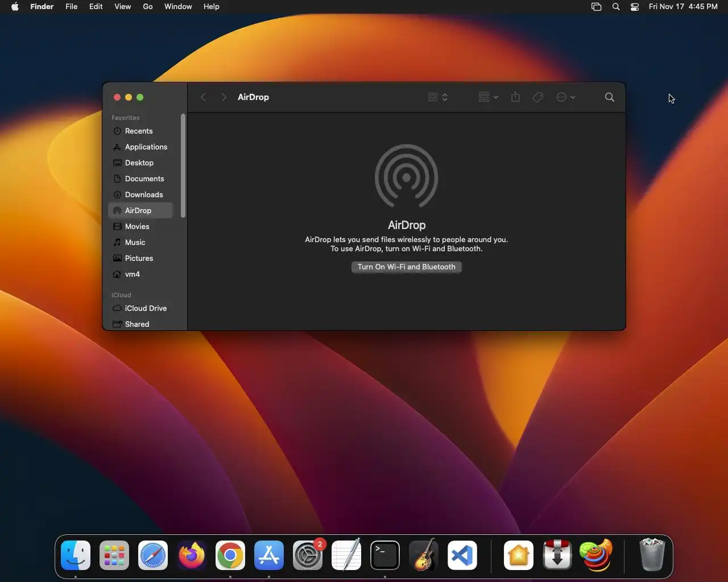
Task: Open Launchpad from the Dock
Action: [114, 555]
